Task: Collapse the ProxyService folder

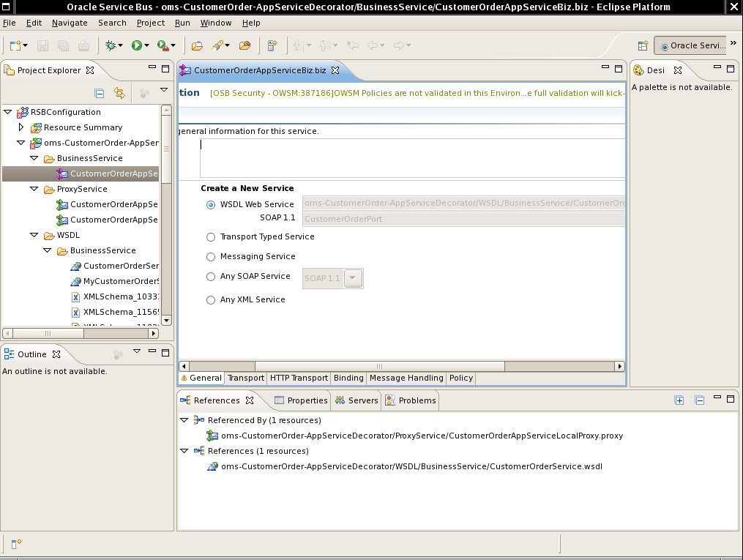Action: tap(34, 189)
